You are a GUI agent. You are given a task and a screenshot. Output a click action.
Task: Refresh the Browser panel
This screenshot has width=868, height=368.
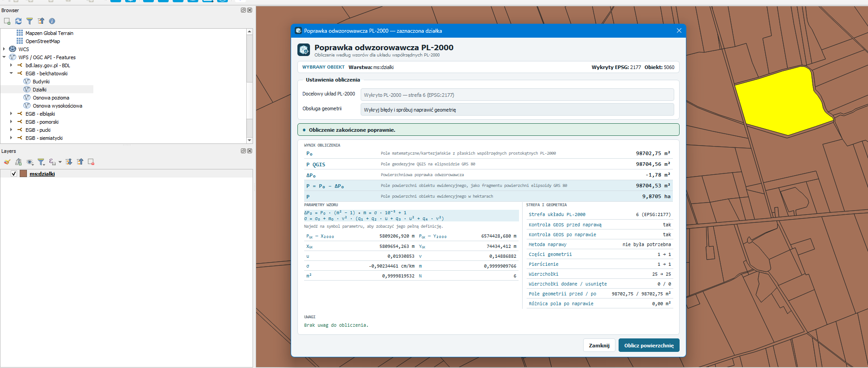pyautogui.click(x=18, y=21)
